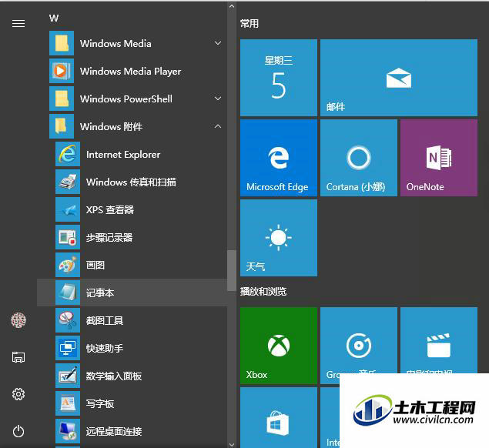The height and width of the screenshot is (448, 489).
Task: Open 步骤记录器 icon
Action: [x=68, y=237]
